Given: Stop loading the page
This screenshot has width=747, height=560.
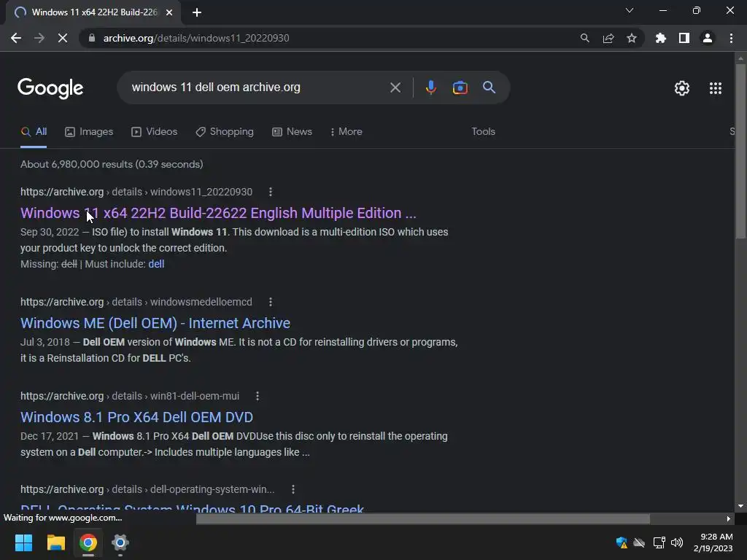Looking at the screenshot, I should (63, 38).
